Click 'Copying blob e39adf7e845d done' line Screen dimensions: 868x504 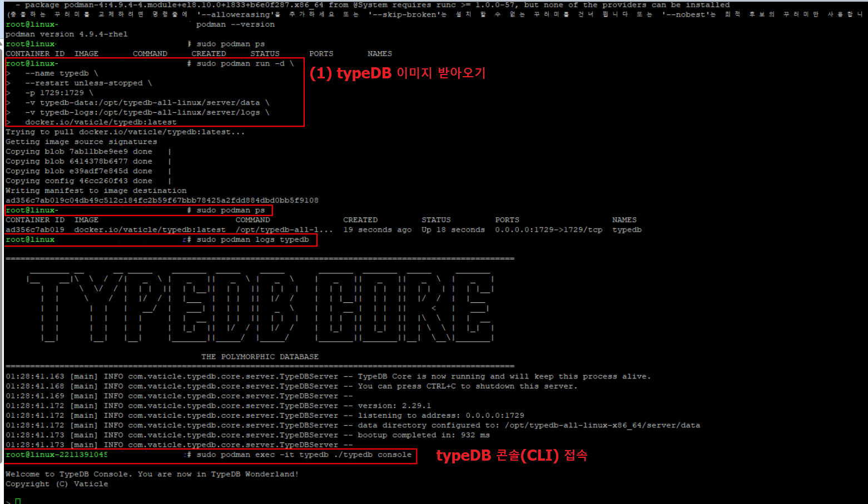click(x=79, y=171)
